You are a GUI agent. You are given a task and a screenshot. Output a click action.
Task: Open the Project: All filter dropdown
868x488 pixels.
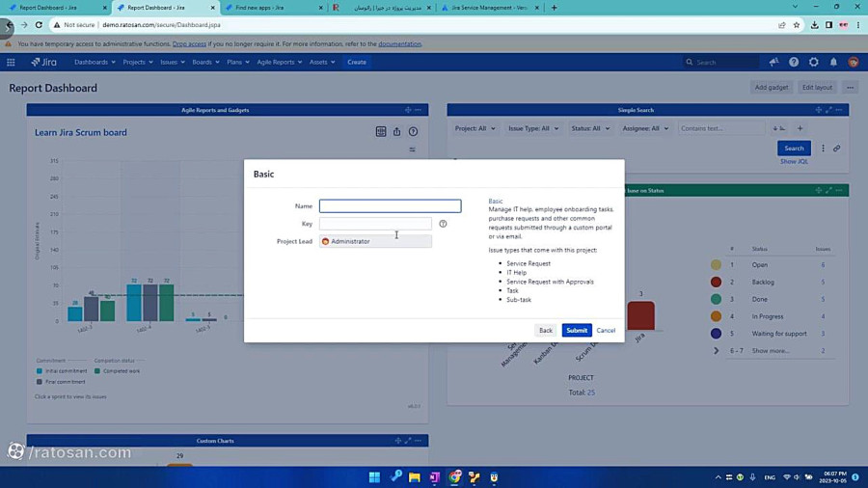click(x=475, y=128)
